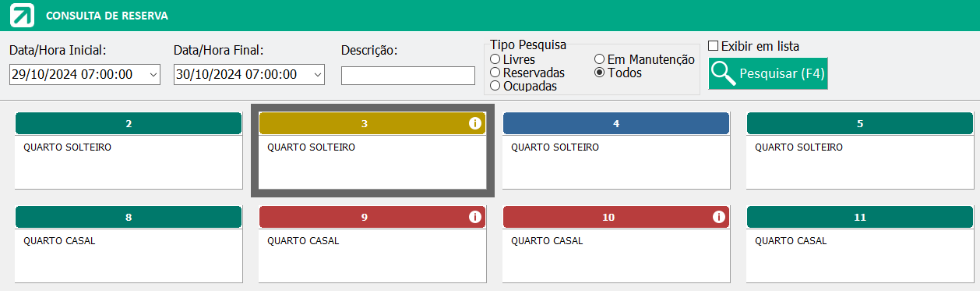
Task: Click the magnifier icon on Pesquisar button
Action: click(x=724, y=73)
